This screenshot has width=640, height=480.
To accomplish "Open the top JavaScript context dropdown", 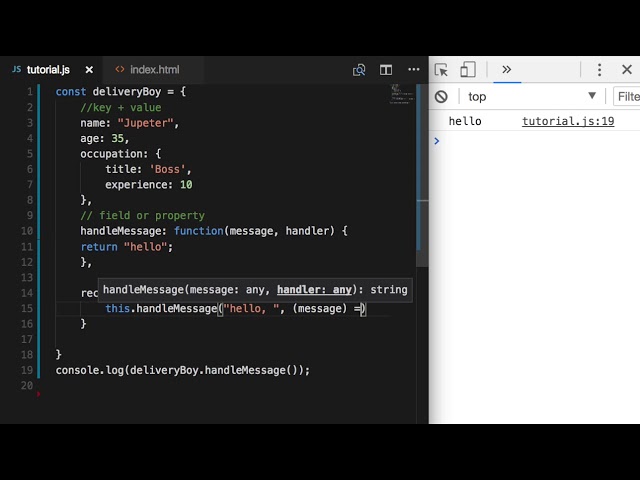I will click(x=532, y=97).
